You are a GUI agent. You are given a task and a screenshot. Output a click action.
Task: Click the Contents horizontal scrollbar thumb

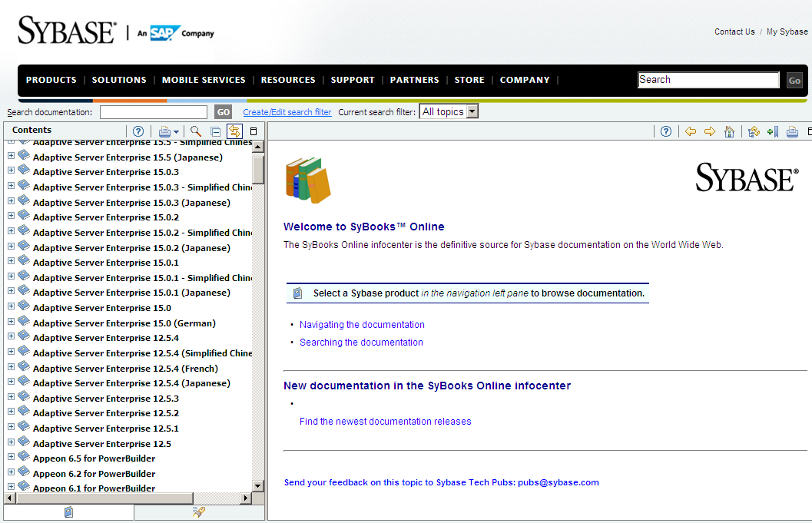[x=104, y=498]
